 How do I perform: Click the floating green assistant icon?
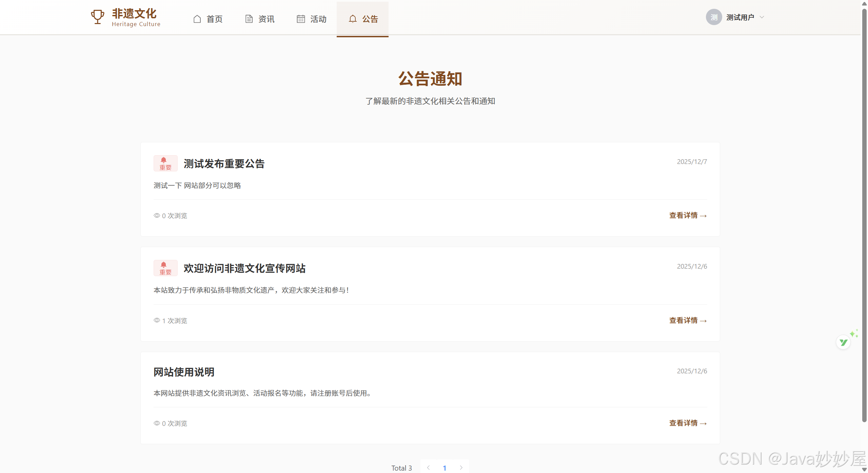pyautogui.click(x=844, y=342)
